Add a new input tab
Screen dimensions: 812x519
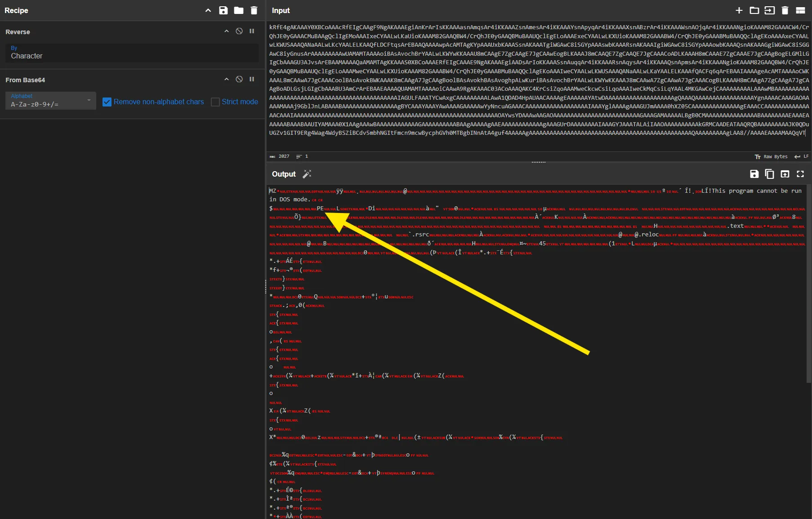click(x=739, y=10)
